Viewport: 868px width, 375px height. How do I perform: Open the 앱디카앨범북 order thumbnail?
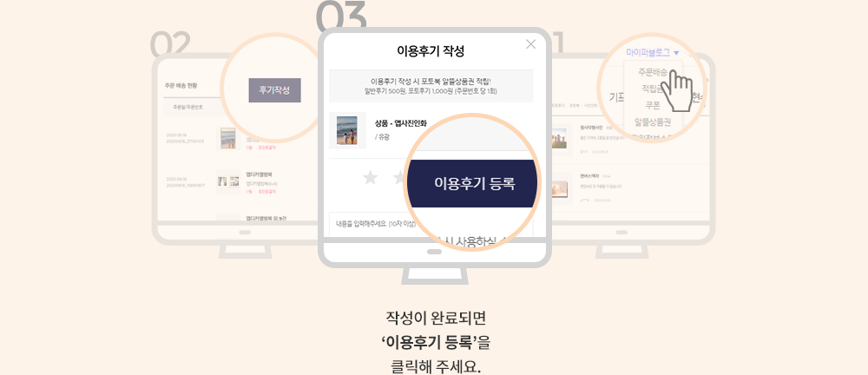point(228,181)
